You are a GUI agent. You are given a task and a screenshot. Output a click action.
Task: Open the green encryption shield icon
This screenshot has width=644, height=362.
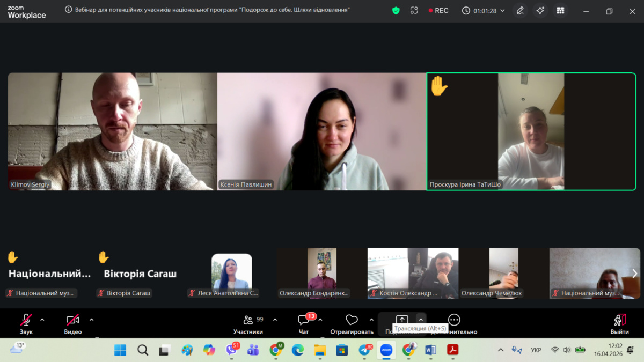click(x=396, y=11)
